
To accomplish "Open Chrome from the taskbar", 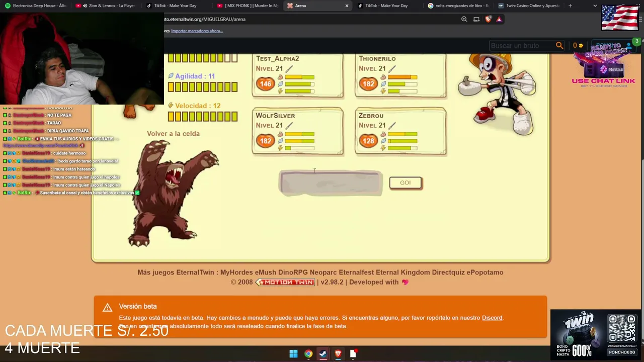I will coord(308,353).
